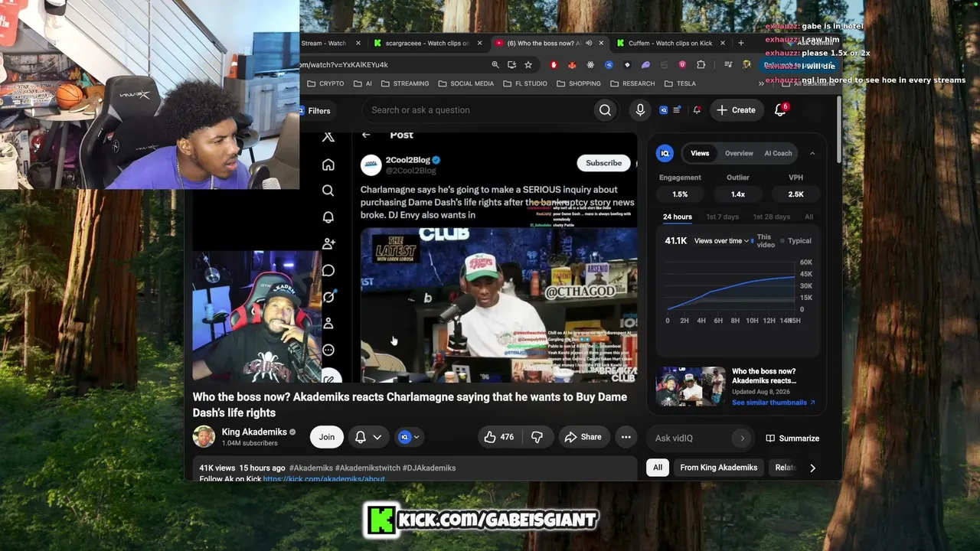Bookmark this page with the star icon
980x551 pixels.
528,65
